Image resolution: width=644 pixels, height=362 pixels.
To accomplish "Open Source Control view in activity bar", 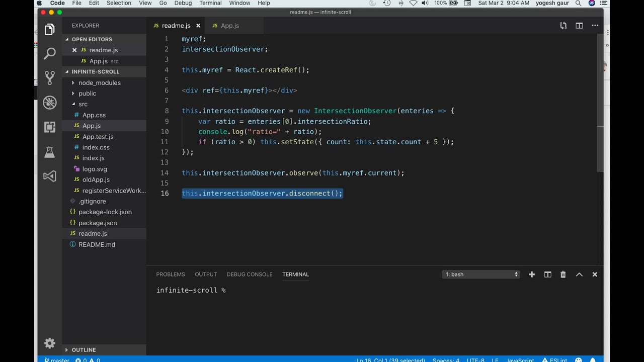I will pos(49,77).
